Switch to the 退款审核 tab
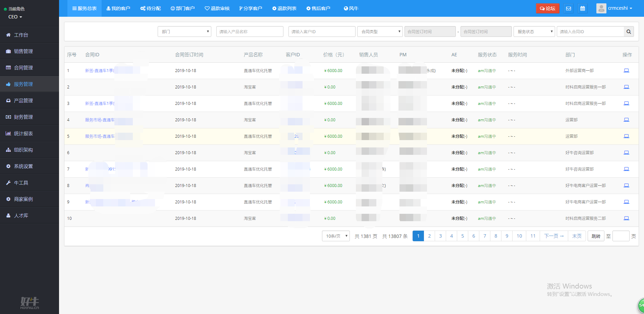The width and height of the screenshot is (644, 314). (x=217, y=8)
